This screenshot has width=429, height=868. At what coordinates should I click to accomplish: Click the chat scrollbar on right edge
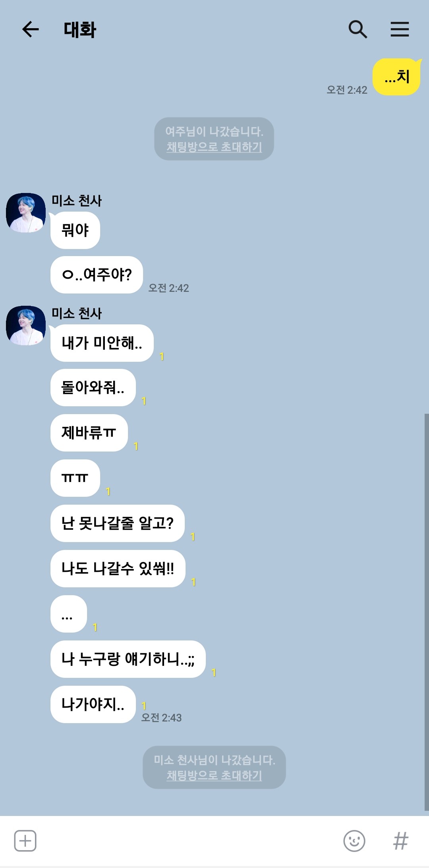pos(427,612)
